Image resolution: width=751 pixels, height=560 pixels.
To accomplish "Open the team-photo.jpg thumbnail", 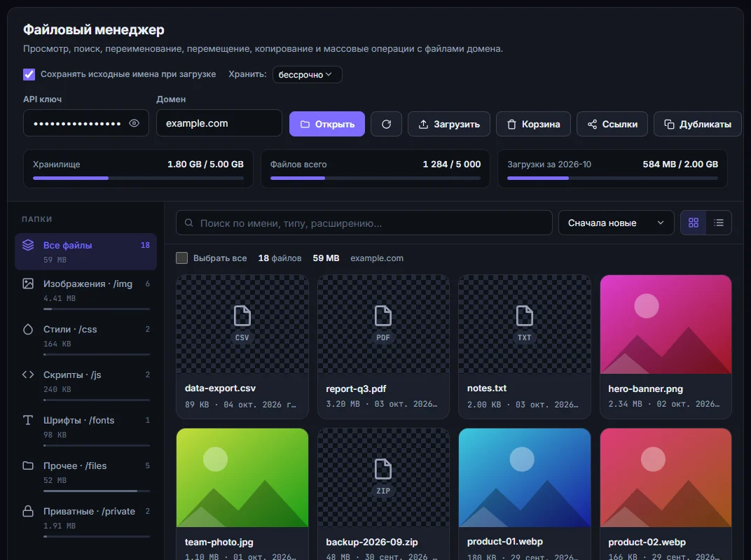I will pyautogui.click(x=242, y=477).
